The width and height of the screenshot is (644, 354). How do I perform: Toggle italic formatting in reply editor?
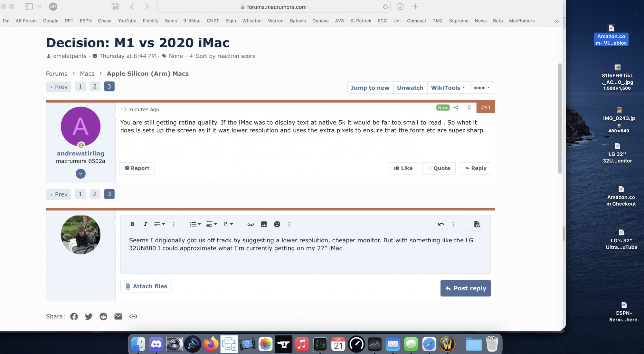145,224
